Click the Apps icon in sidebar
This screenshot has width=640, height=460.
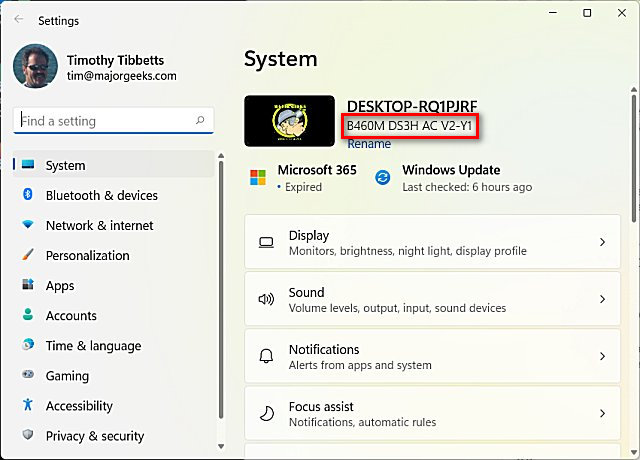[28, 284]
